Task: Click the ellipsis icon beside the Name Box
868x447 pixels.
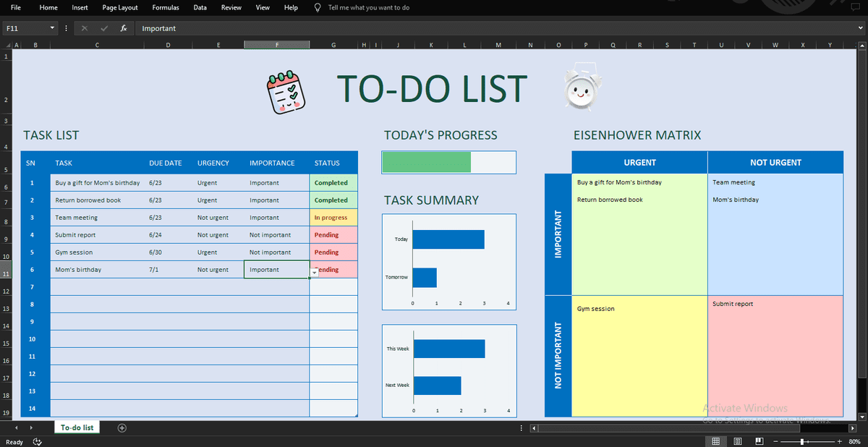Action: pos(67,28)
